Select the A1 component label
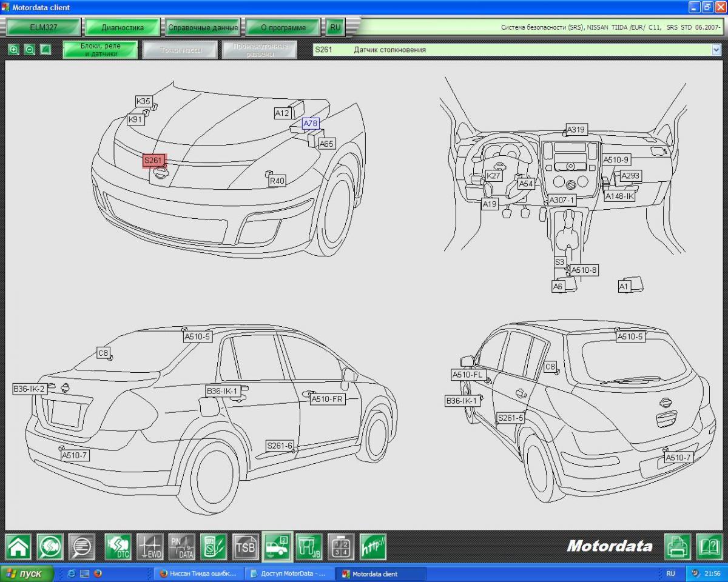 (x=624, y=287)
